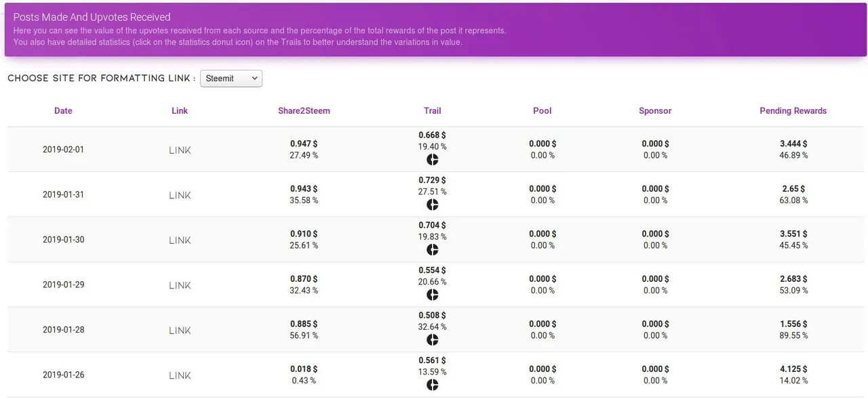Click Share2Steem value 0.885 $

[304, 324]
